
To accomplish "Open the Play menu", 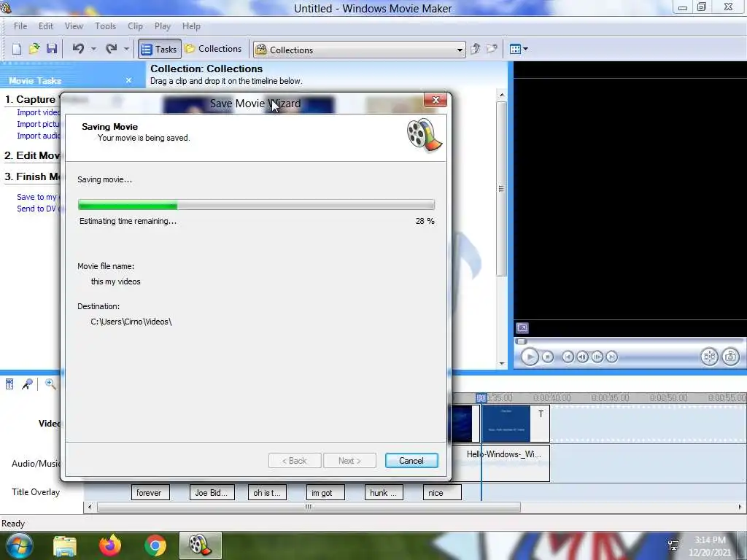I will 163,26.
